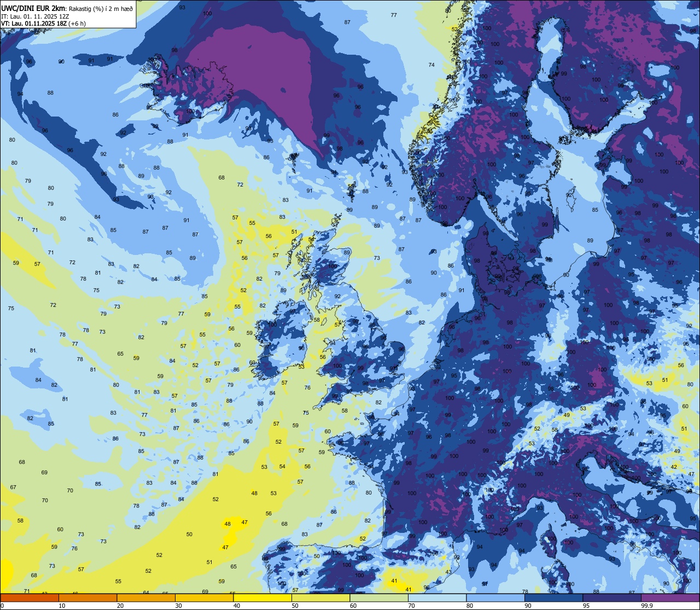Click the '42' humidity value on the map

pyautogui.click(x=674, y=467)
